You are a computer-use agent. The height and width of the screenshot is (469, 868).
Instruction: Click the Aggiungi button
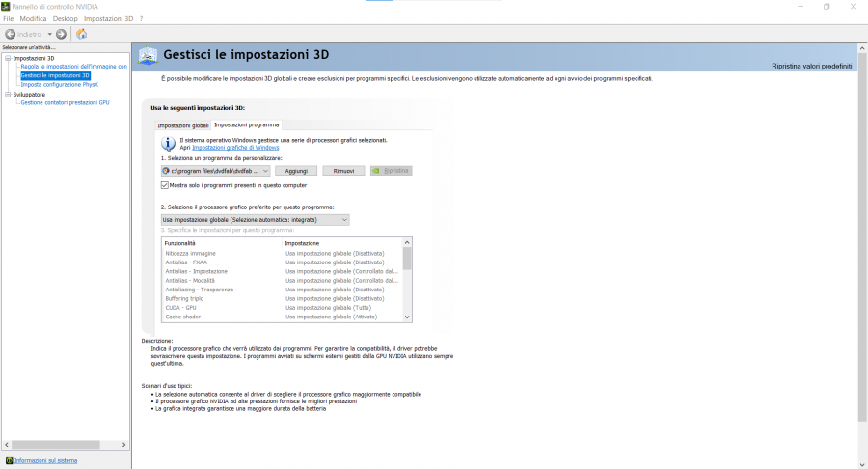296,171
